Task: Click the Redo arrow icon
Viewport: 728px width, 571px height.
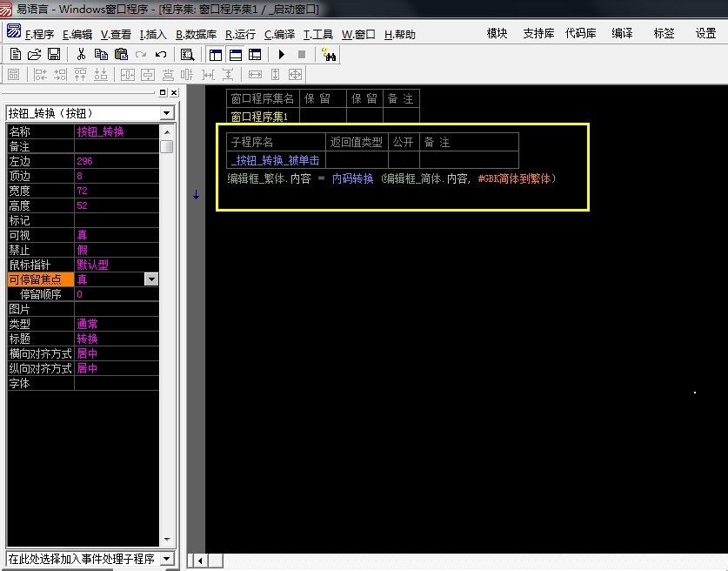Action: tap(141, 55)
